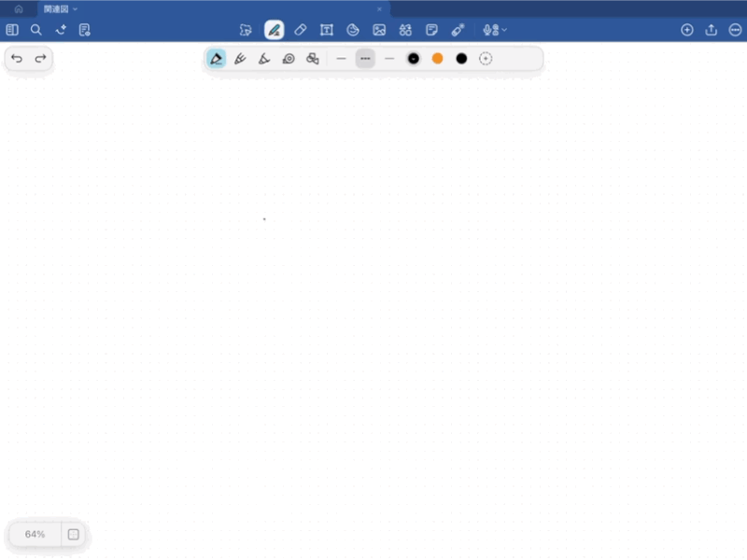Go to the home tab

[19, 8]
